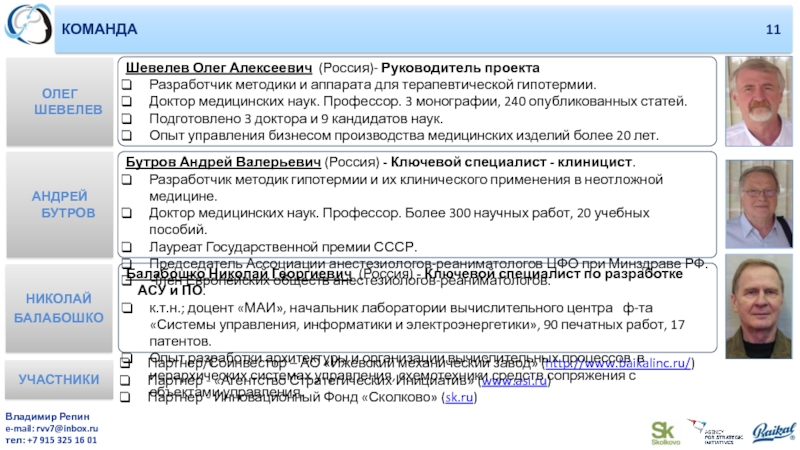Image resolution: width=800 pixels, height=450 pixels.
Task: Select the УЧАСТНИКИ label block
Action: (x=59, y=380)
